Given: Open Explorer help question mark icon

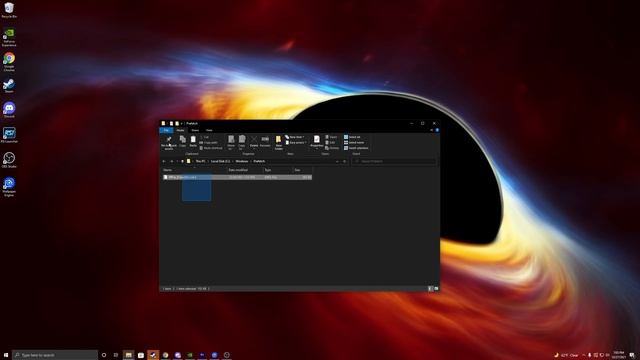Looking at the screenshot, I should (x=437, y=130).
